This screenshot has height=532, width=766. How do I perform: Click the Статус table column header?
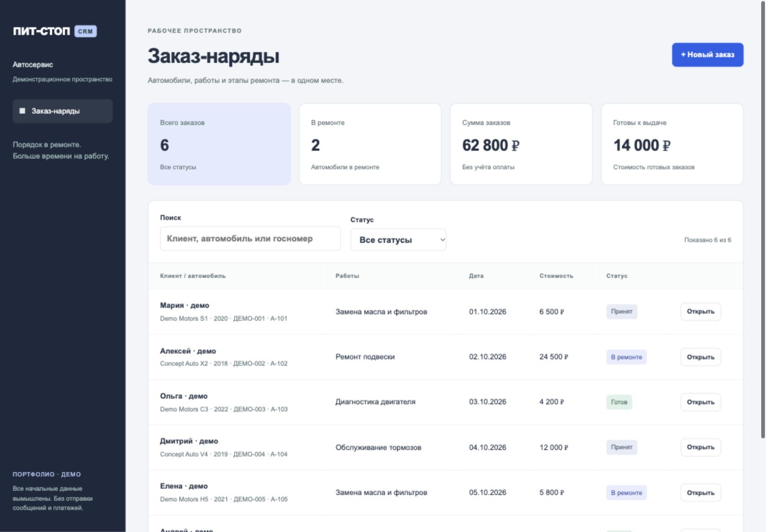coord(617,276)
